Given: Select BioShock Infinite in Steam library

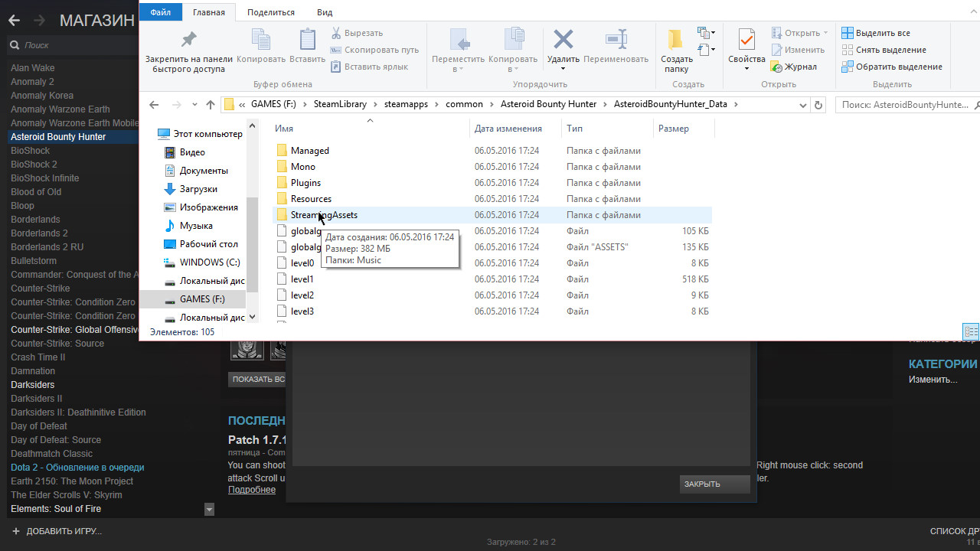Looking at the screenshot, I should [x=45, y=178].
